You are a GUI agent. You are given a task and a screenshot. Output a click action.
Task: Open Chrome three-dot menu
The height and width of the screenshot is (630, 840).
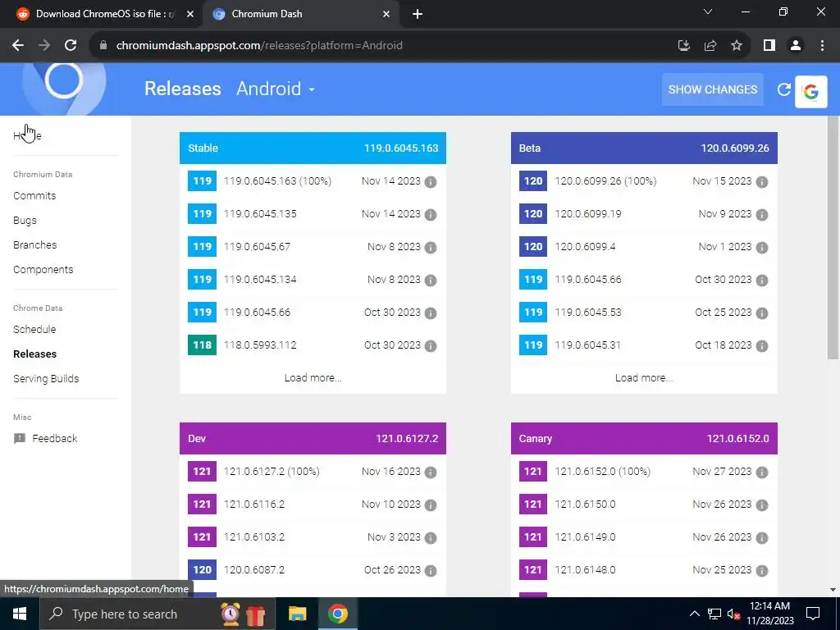click(822, 46)
